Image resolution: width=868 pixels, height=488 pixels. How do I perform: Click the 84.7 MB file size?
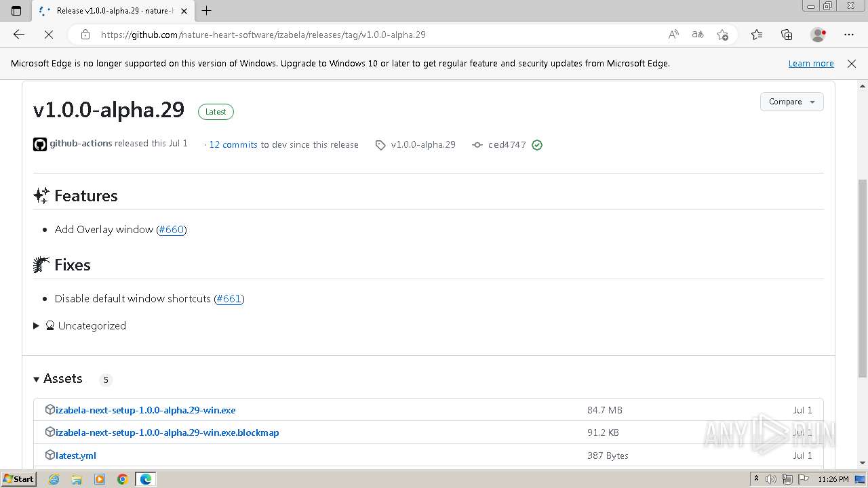point(605,410)
